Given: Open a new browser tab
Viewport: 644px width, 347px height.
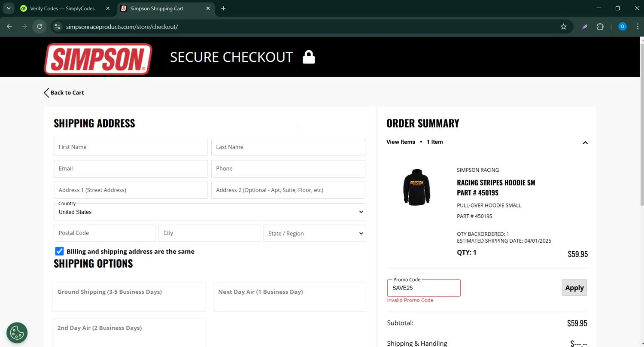Looking at the screenshot, I should [x=223, y=8].
